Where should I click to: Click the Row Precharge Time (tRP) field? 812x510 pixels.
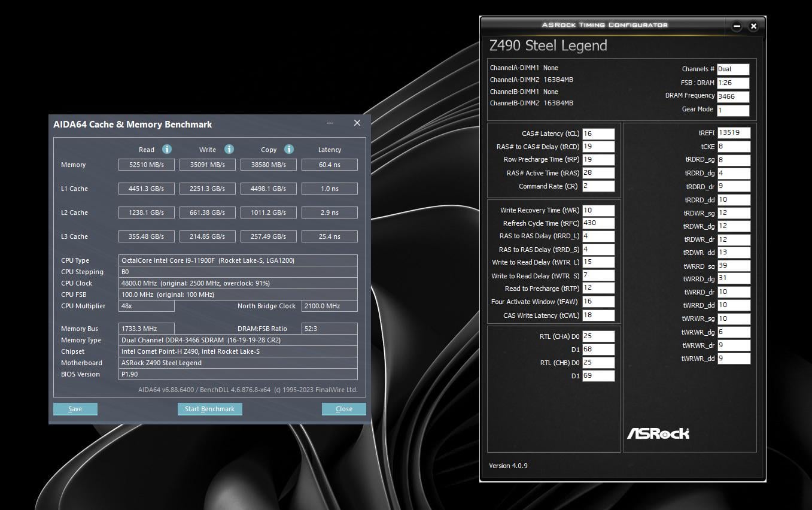pos(598,160)
